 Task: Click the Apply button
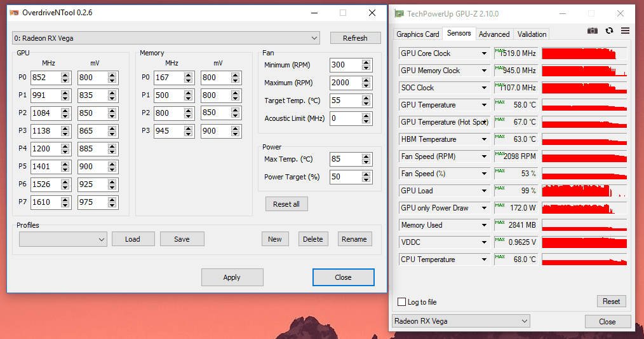[232, 277]
